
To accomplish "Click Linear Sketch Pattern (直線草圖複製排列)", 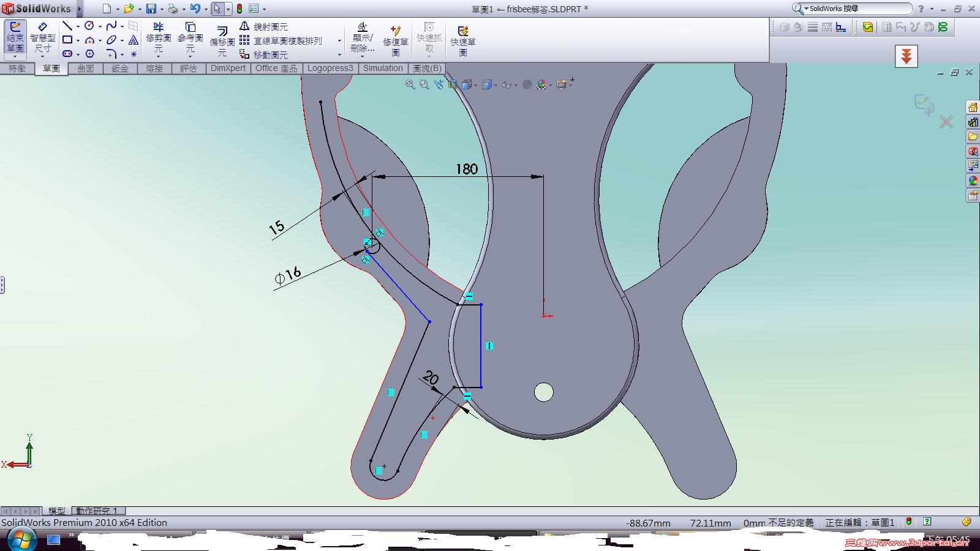I will (281, 40).
